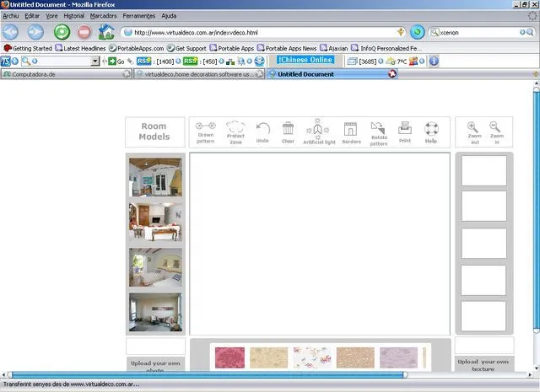Select the yellow beige texture swatch
The height and width of the screenshot is (392, 540).
click(x=268, y=357)
